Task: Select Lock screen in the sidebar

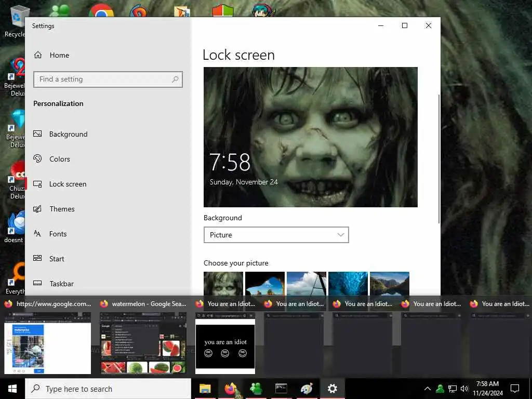Action: pos(60,184)
